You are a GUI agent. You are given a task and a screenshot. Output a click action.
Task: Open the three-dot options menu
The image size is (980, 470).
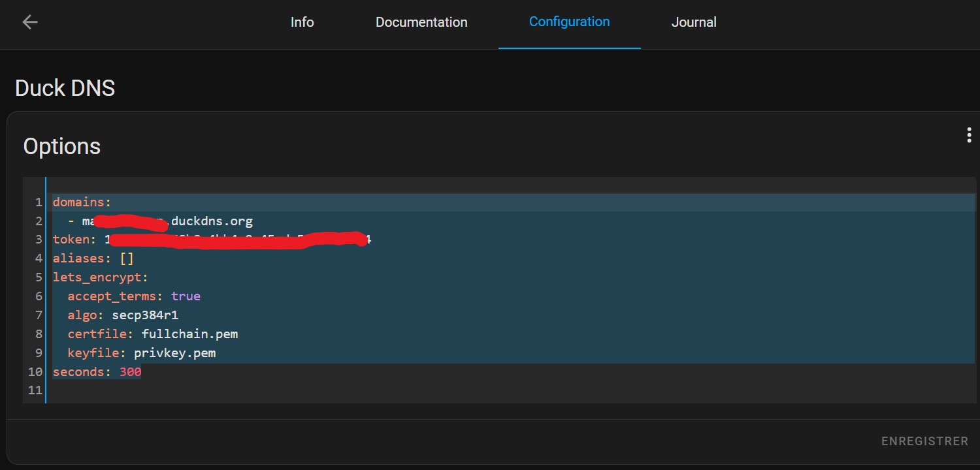(969, 135)
